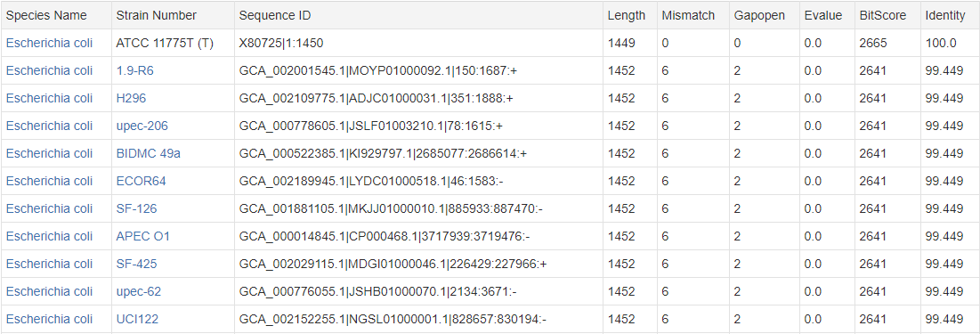
Task: Select sequence ID containing MKJJ01000010.1
Action: (x=392, y=208)
